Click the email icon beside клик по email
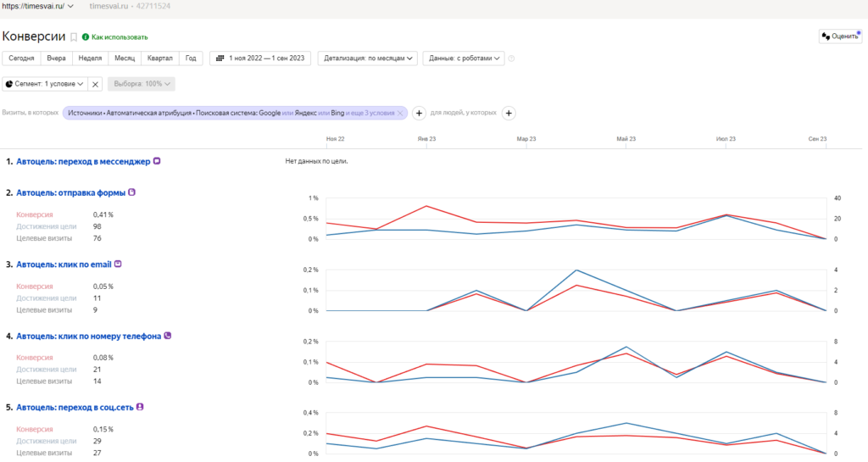This screenshot has width=868, height=462. click(x=118, y=264)
